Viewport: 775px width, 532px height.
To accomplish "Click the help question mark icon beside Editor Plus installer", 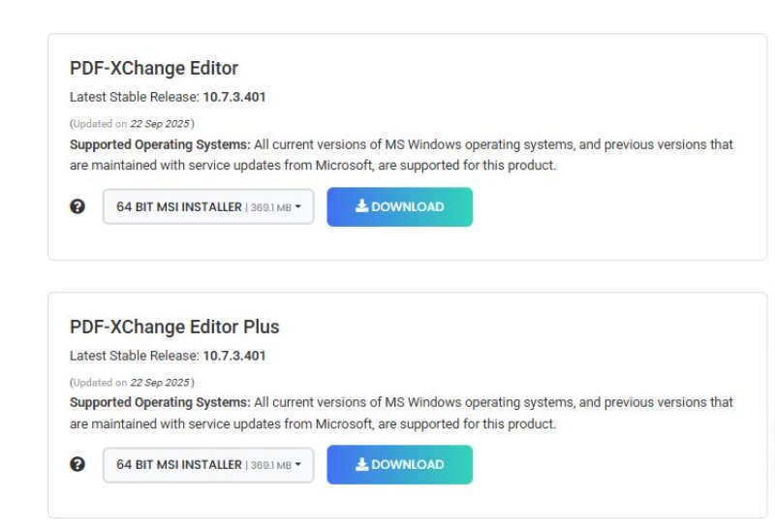I will [x=78, y=464].
